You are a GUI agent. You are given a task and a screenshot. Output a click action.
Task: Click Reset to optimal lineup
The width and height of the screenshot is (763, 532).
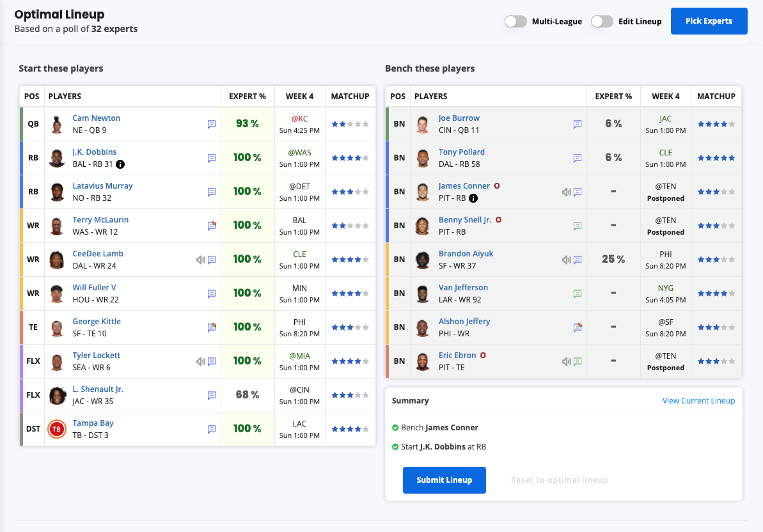pos(559,480)
